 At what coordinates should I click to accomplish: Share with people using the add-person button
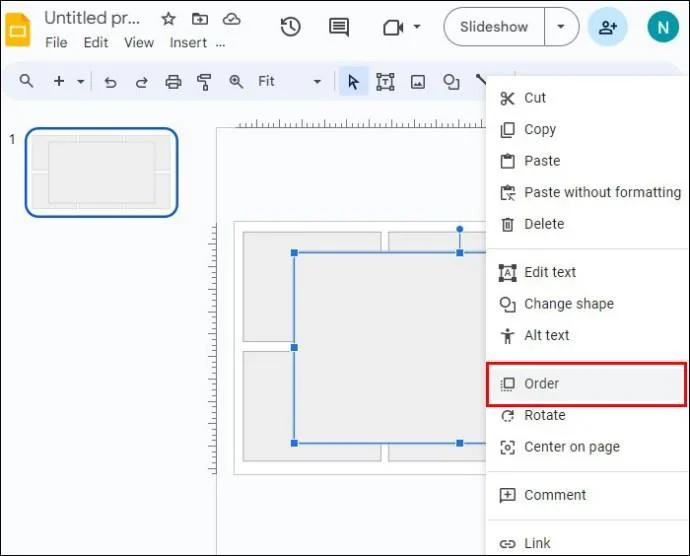point(608,27)
